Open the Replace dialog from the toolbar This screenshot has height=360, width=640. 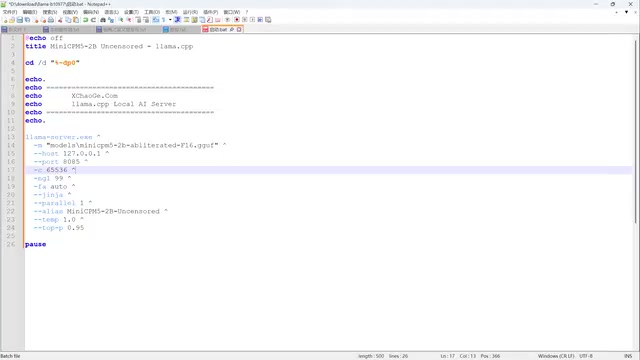pos(111,20)
